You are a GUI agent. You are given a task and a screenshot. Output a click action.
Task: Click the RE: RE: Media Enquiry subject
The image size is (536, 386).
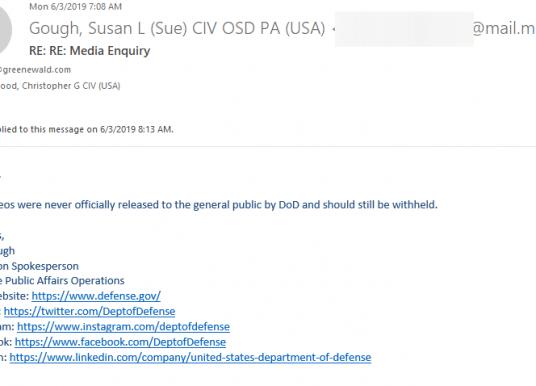(x=90, y=51)
